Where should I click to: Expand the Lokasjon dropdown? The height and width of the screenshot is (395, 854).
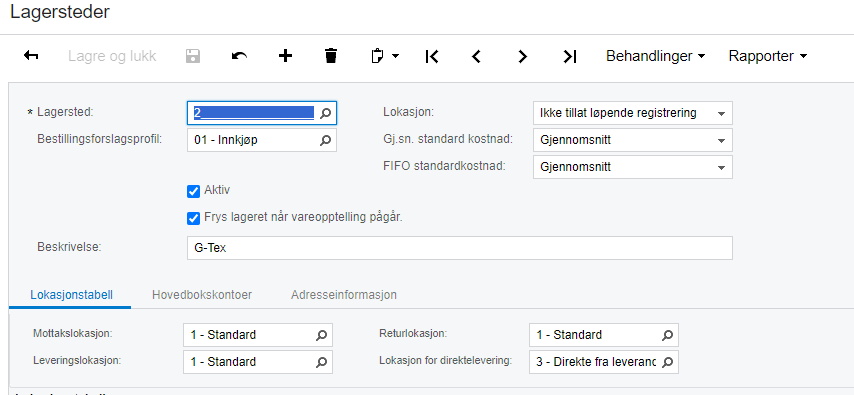721,113
